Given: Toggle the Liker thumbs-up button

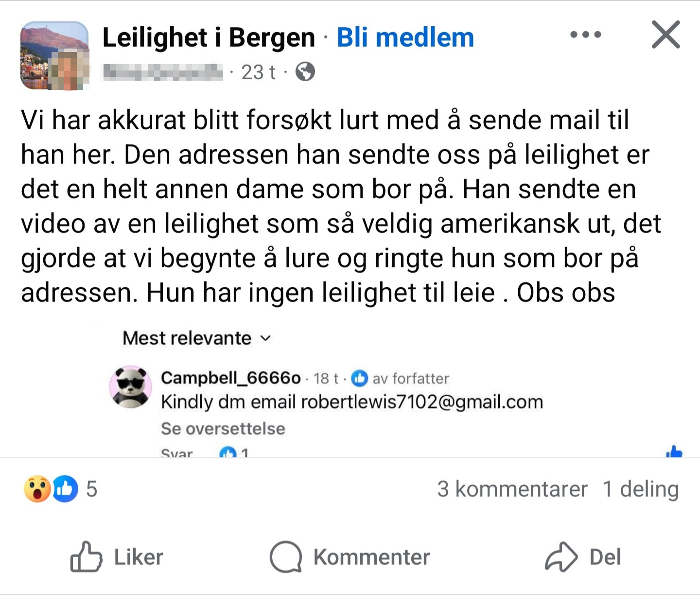Looking at the screenshot, I should 117,557.
